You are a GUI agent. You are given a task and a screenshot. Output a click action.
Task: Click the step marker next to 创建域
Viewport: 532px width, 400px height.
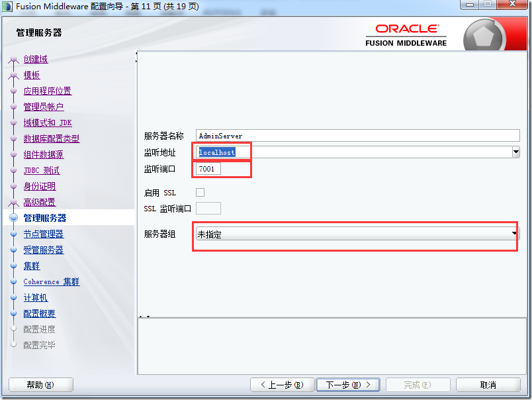point(14,60)
